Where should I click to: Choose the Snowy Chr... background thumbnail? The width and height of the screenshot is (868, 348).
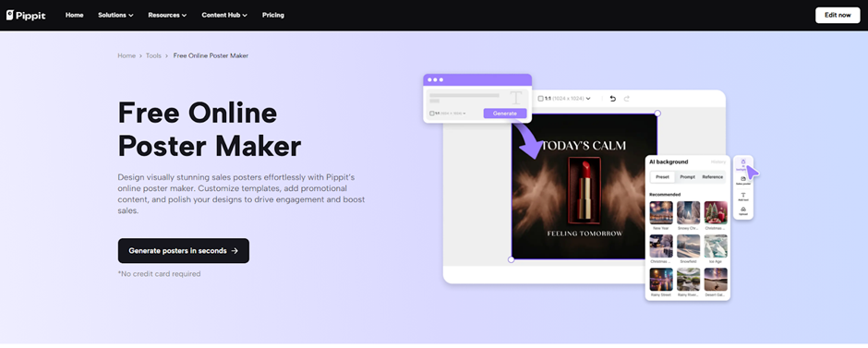tap(688, 212)
